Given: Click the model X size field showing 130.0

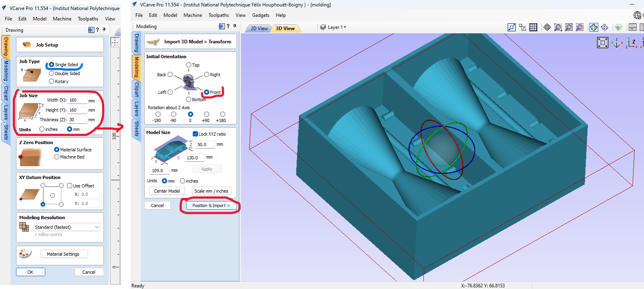Looking at the screenshot, I should pyautogui.click(x=195, y=158).
